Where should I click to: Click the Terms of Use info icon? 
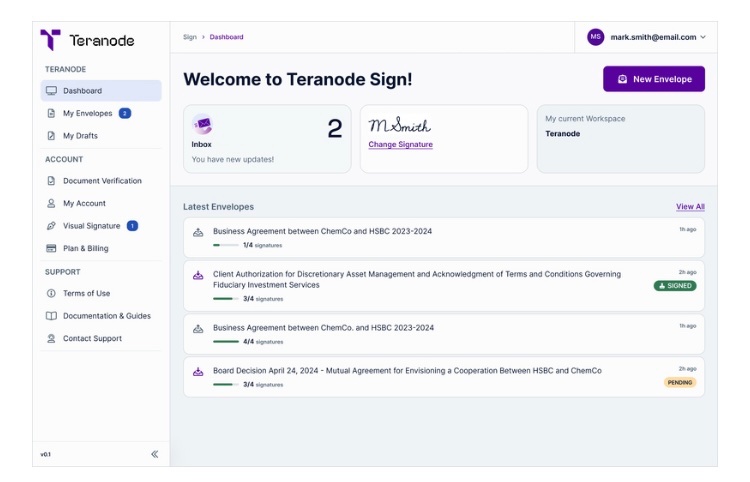click(x=51, y=293)
